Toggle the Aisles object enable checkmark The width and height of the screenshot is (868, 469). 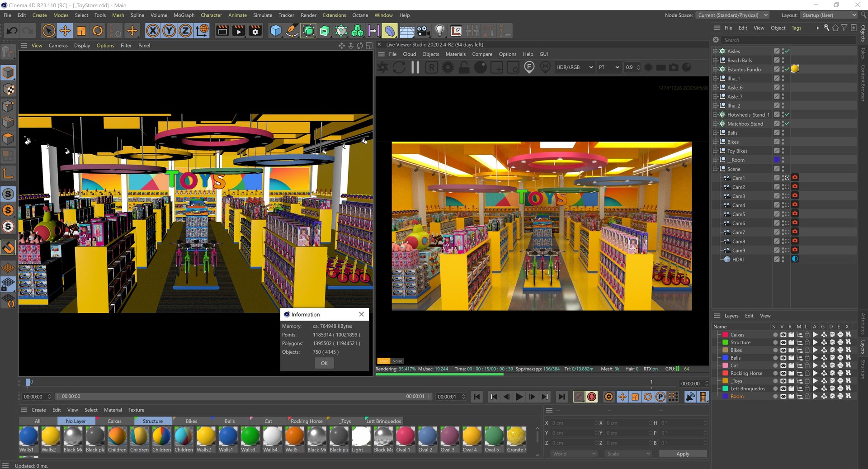(787, 51)
